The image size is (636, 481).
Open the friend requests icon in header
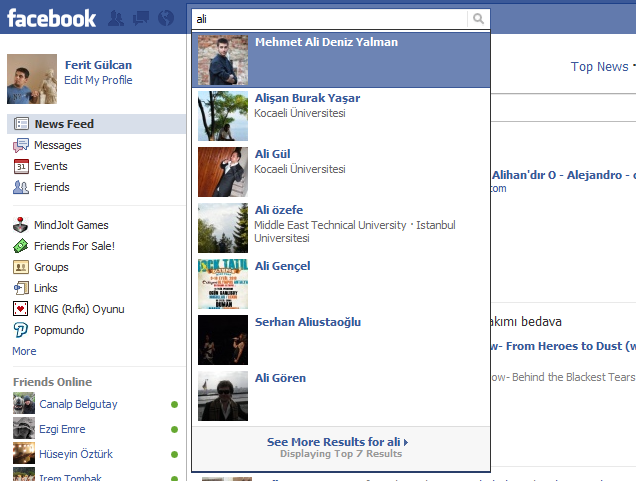[x=116, y=18]
